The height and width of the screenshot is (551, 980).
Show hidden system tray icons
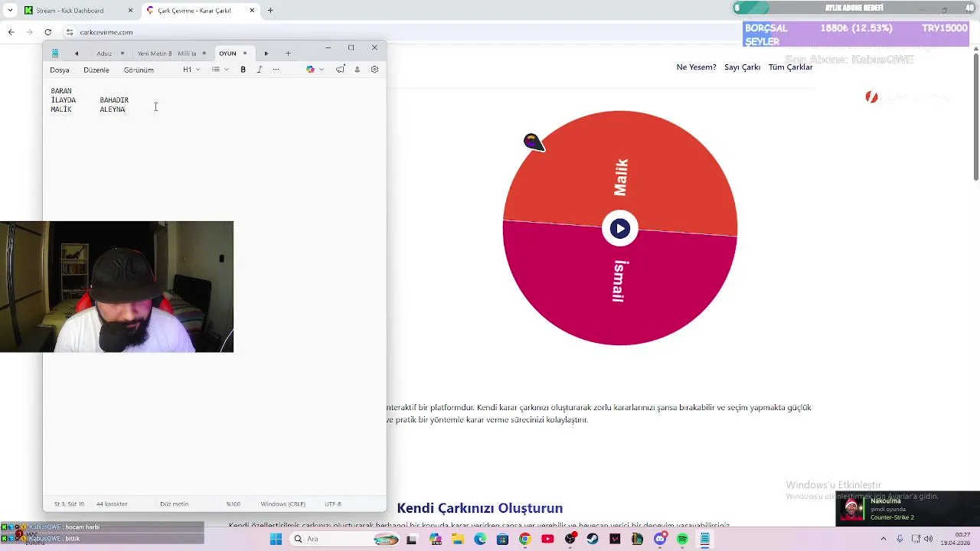tap(885, 539)
